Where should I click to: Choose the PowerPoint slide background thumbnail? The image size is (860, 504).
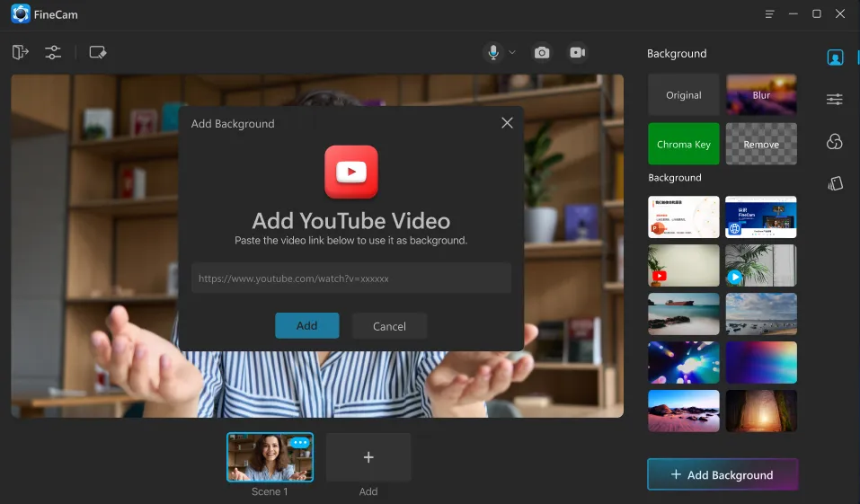click(x=683, y=217)
